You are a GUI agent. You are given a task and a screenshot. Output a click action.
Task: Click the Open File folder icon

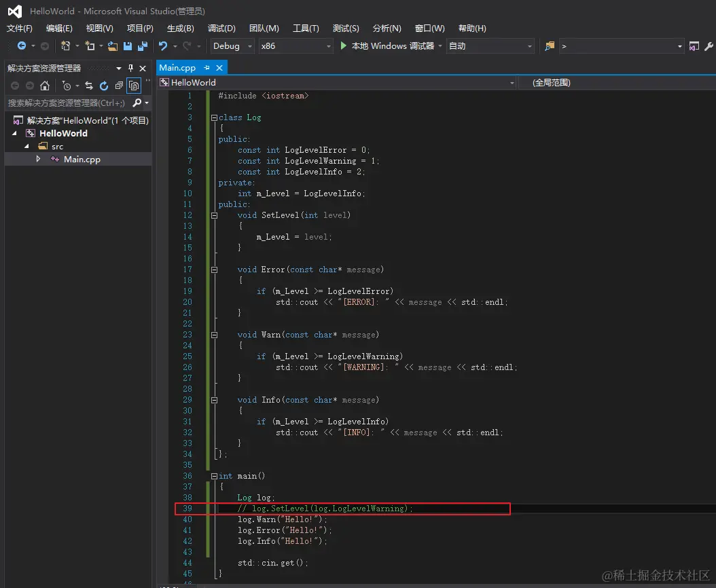pyautogui.click(x=113, y=46)
